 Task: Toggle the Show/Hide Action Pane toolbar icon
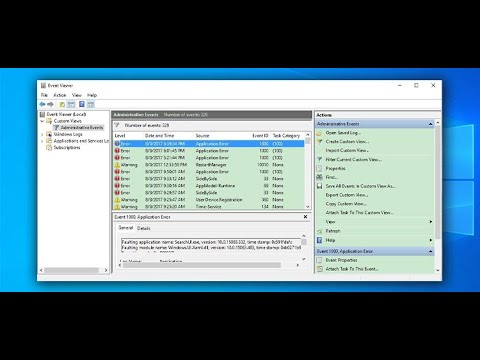pyautogui.click(x=91, y=104)
